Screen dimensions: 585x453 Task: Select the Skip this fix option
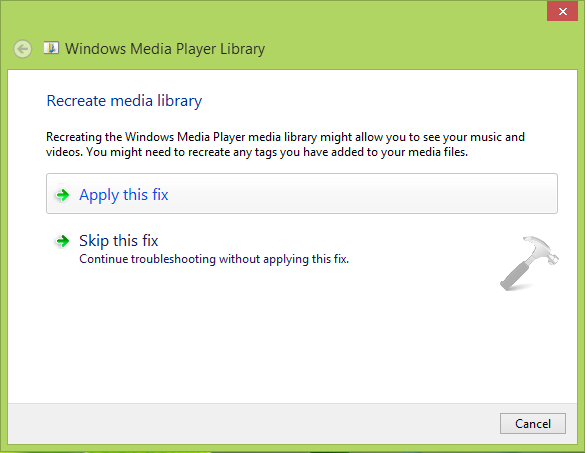click(201, 249)
